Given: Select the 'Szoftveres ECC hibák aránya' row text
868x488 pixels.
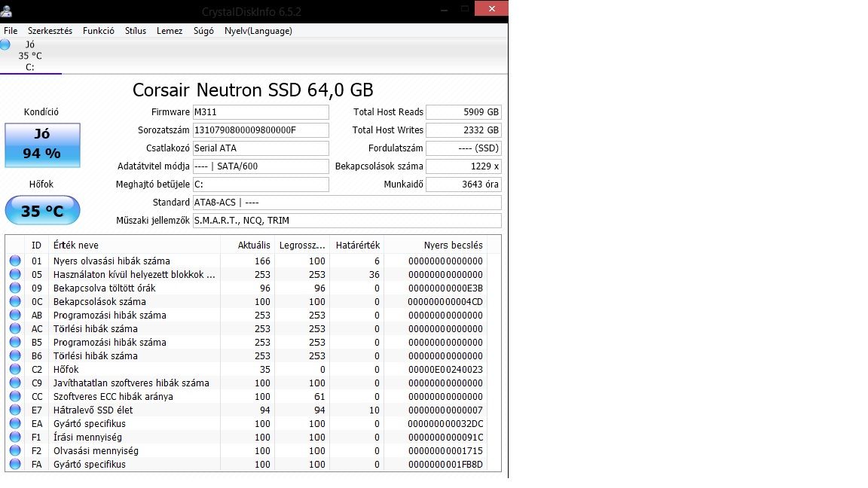Looking at the screenshot, I should point(113,397).
